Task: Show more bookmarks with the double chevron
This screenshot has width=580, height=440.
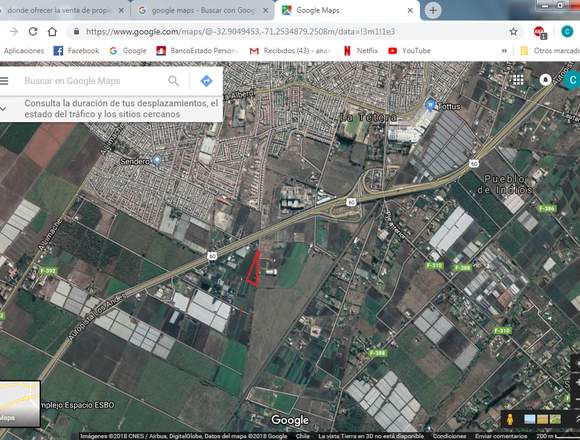Action: pos(504,51)
